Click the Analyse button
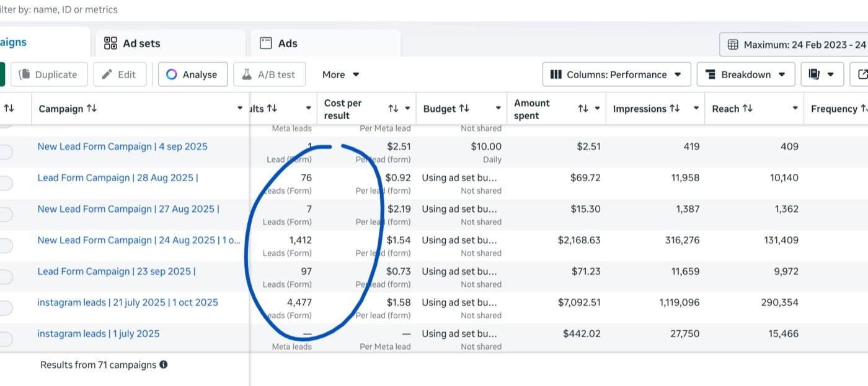 pos(192,74)
